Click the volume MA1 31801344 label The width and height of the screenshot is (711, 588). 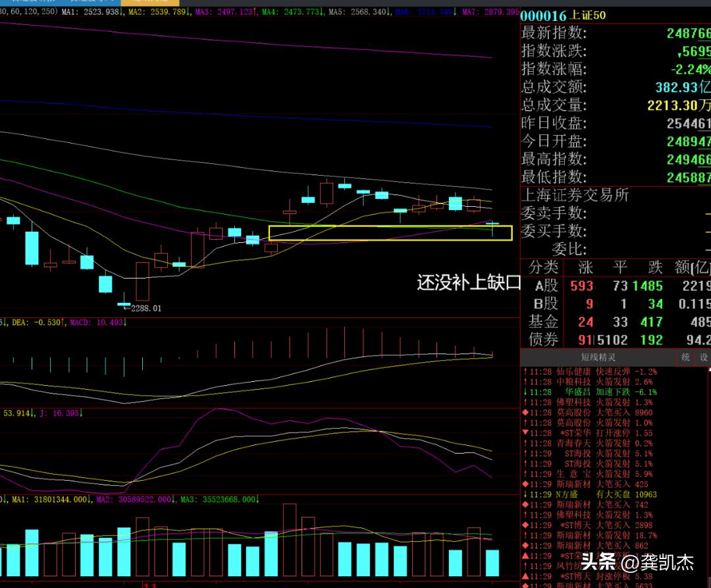[49, 500]
